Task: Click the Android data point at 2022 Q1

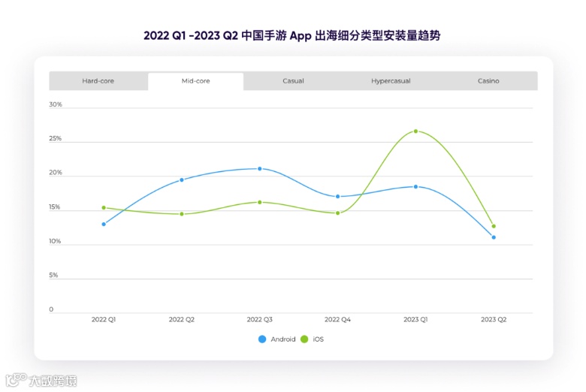Action: pyautogui.click(x=104, y=225)
